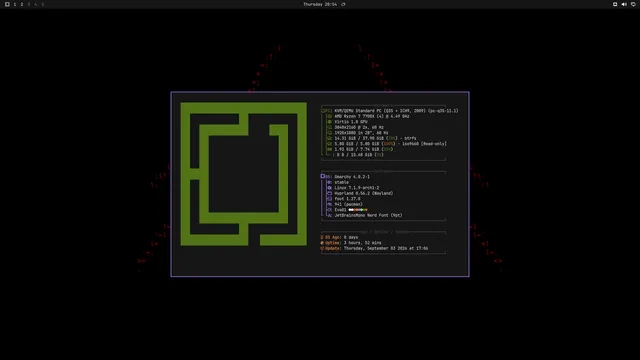Click the Thursday 20:54 clock
Screen dimensions: 640x360
(320, 4)
